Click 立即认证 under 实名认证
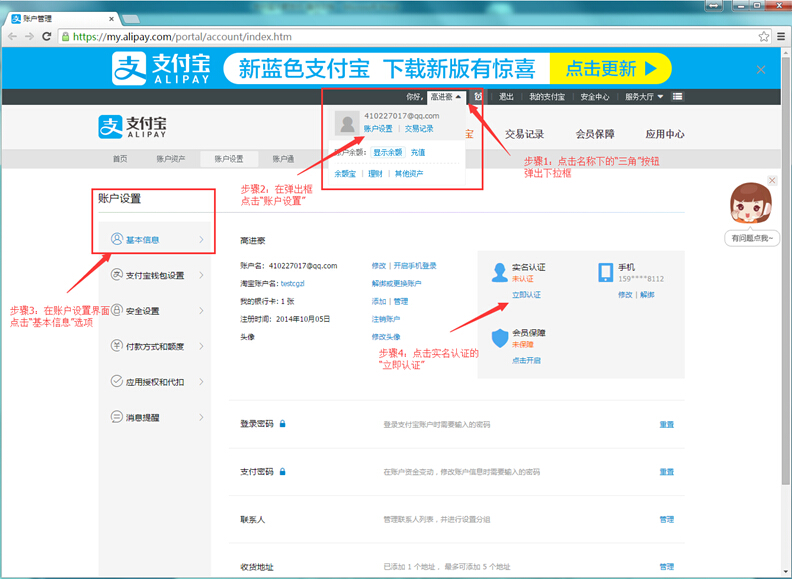The image size is (792, 579). [x=526, y=295]
